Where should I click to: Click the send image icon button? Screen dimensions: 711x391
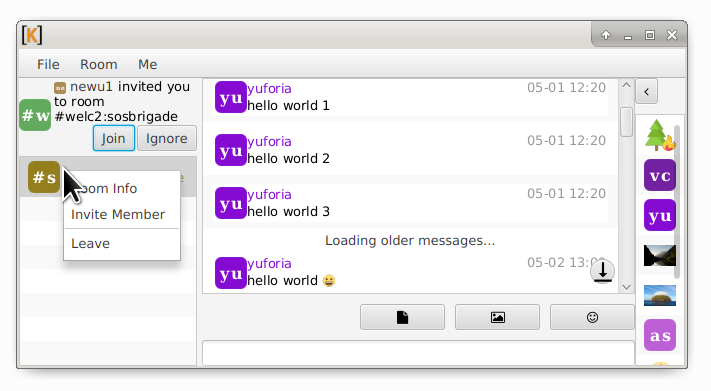497,317
